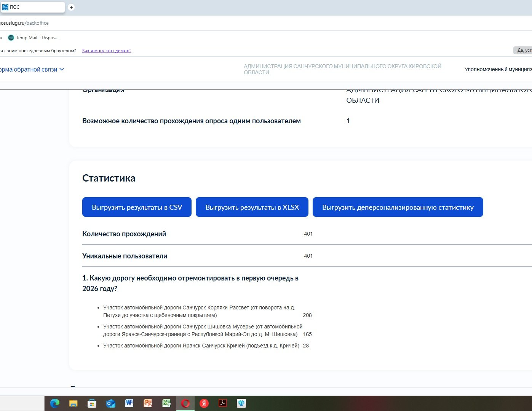Launch Excel from the taskbar

click(167, 403)
